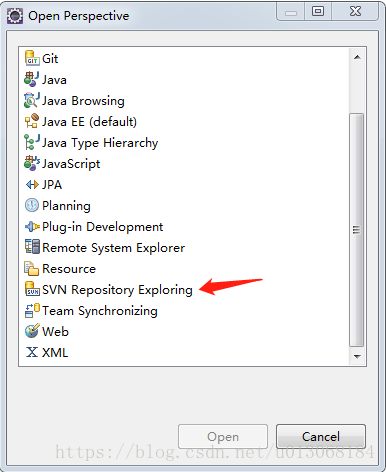
Task: Click the Planning clock icon
Action: coord(32,205)
